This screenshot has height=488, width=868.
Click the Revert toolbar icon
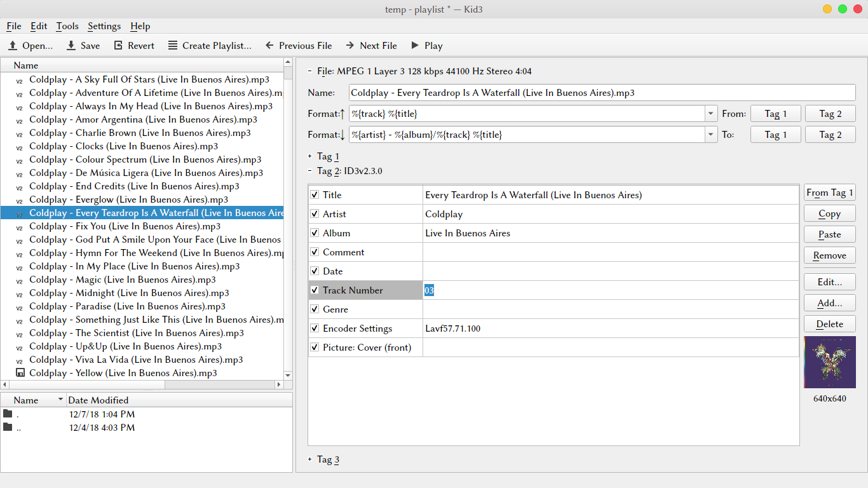click(x=118, y=46)
